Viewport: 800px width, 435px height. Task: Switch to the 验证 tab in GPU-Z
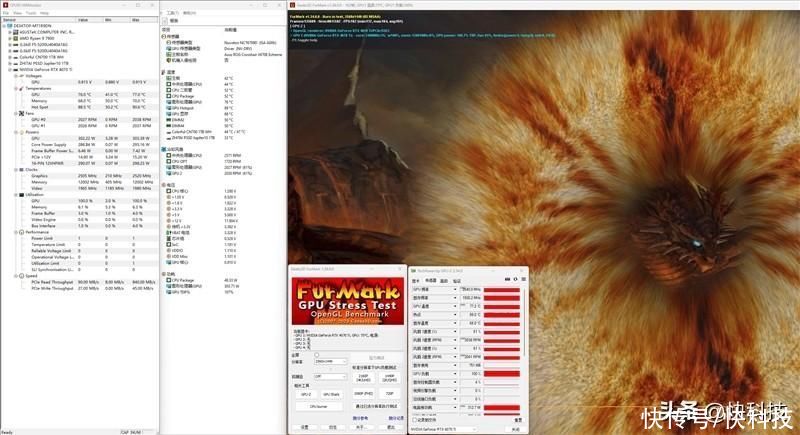[457, 281]
